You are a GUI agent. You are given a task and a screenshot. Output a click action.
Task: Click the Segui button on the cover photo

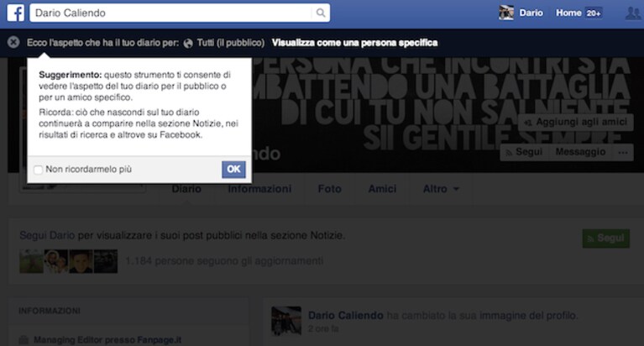[x=524, y=152]
